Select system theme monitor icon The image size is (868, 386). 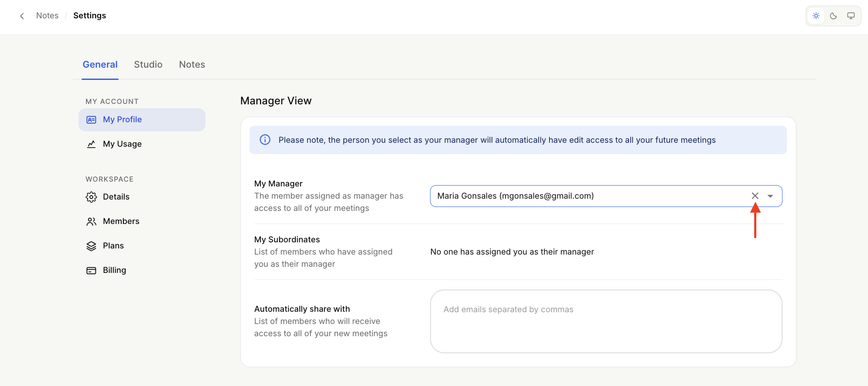(851, 16)
